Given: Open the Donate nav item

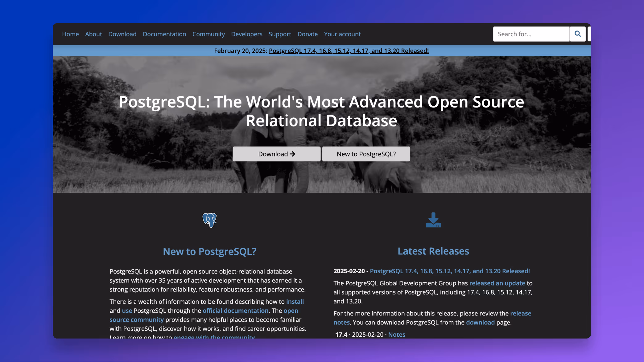Looking at the screenshot, I should [308, 34].
